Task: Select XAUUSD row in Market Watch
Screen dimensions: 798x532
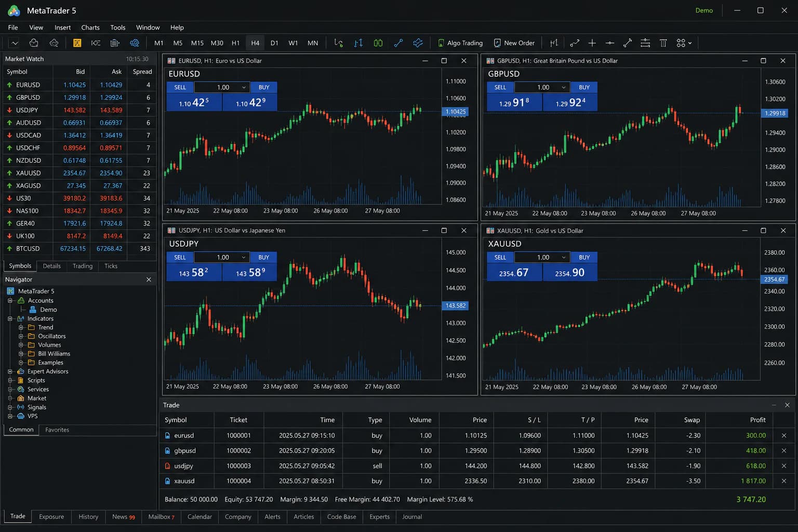Action: click(x=79, y=173)
